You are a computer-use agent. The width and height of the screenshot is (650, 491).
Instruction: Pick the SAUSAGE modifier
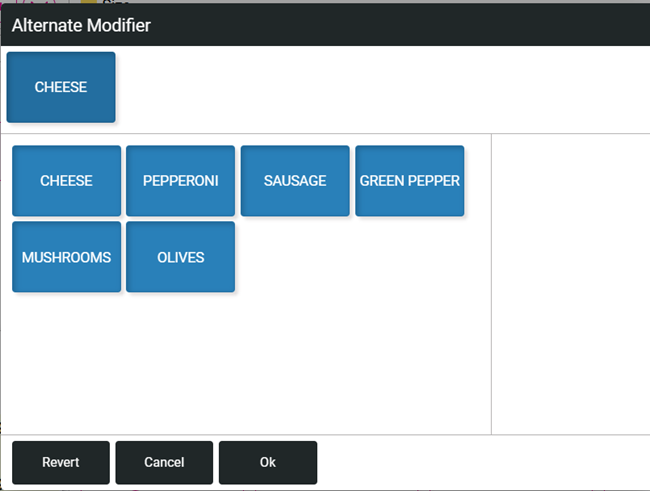coord(295,181)
